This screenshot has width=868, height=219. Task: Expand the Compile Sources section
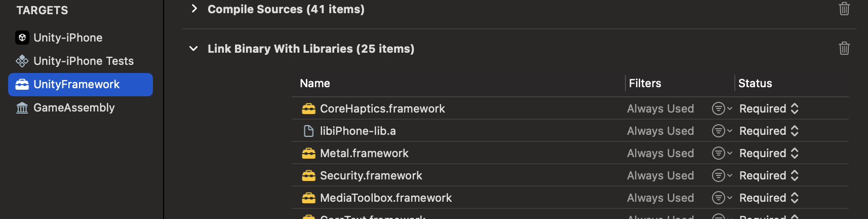click(194, 9)
